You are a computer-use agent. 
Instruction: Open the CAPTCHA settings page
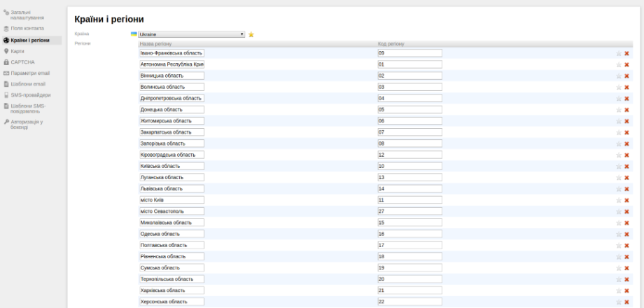pyautogui.click(x=25, y=62)
